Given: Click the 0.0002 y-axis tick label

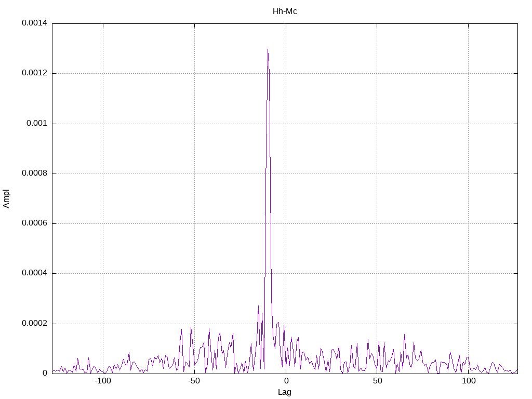Looking at the screenshot, I should [x=34, y=323].
